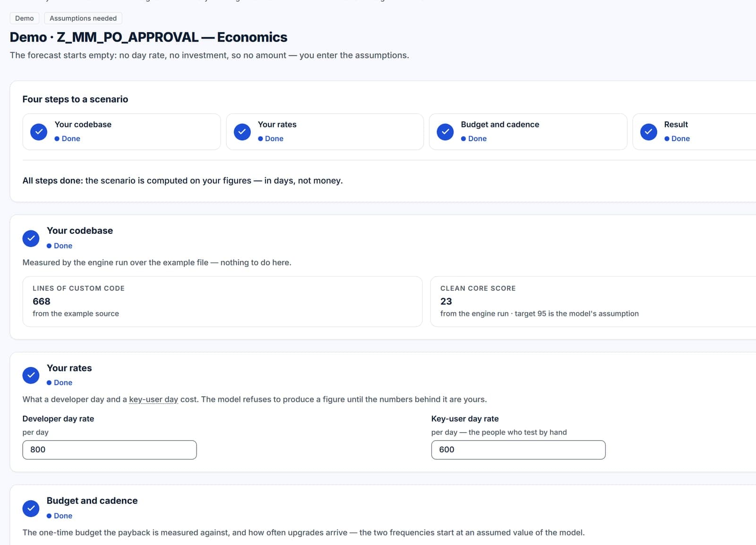Click the page title Demo Z_MM_PO_APPROVAL Economics
Viewport: 756px width, 545px height.
[148, 37]
